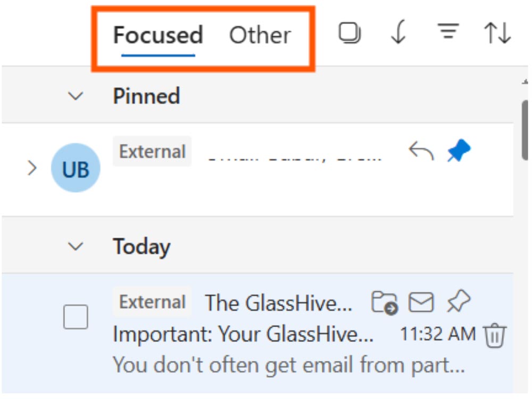532x399 pixels.
Task: Click the message list scrollbar
Action: (525, 128)
